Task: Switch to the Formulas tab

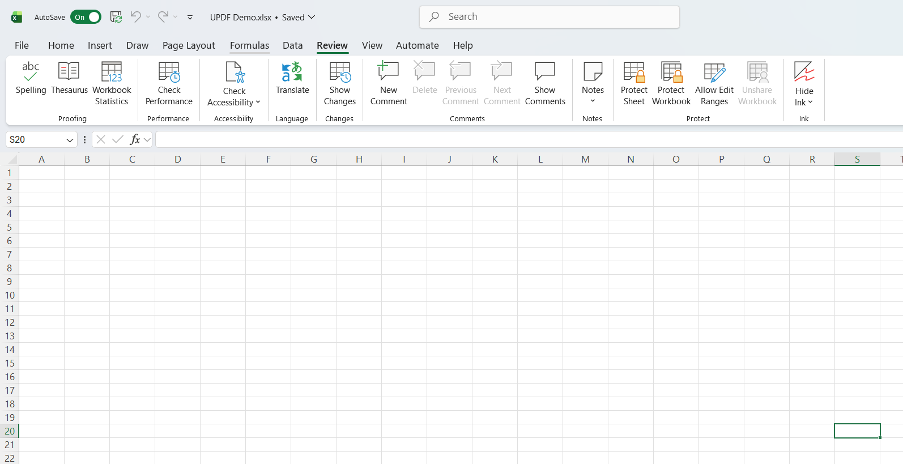Action: click(249, 46)
